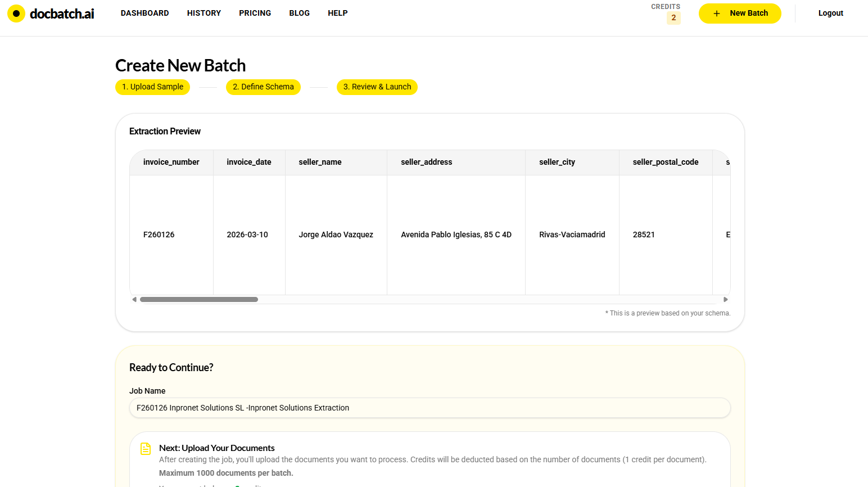
Task: Start a New Batch
Action: 740,13
